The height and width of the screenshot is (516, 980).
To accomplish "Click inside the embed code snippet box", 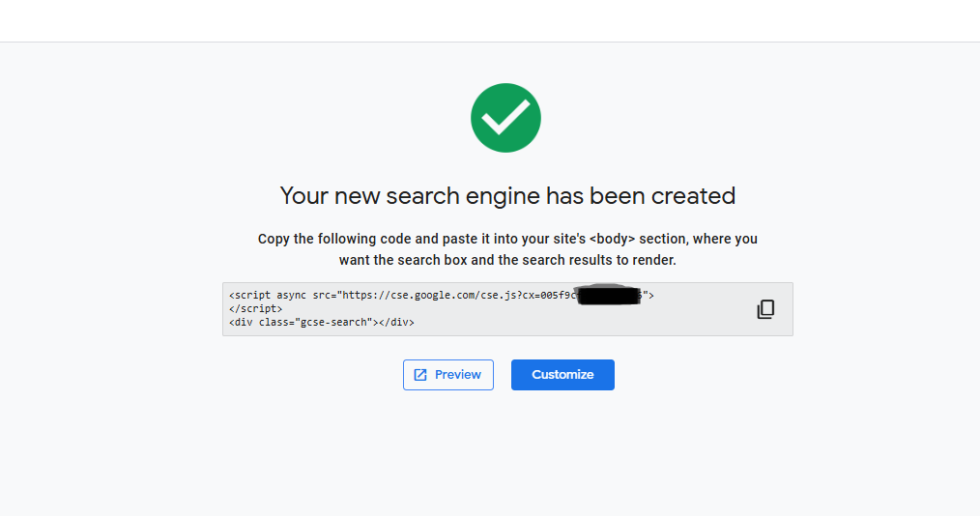I will pyautogui.click(x=507, y=309).
